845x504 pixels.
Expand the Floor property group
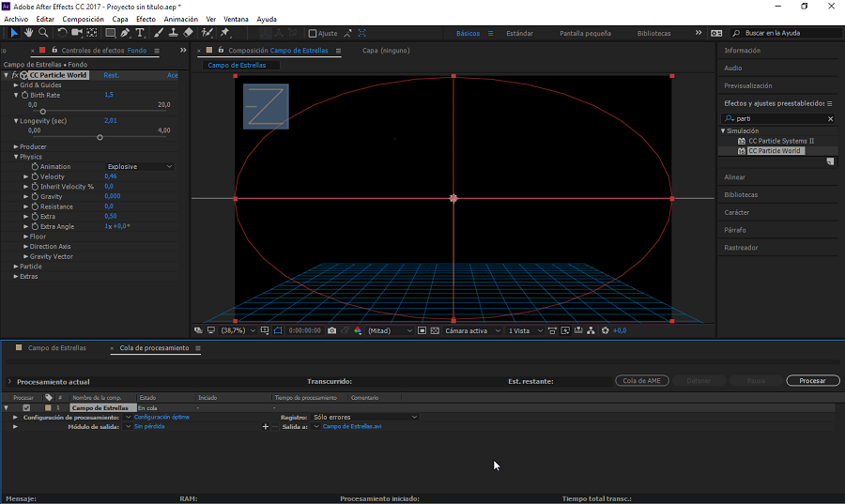coord(26,237)
